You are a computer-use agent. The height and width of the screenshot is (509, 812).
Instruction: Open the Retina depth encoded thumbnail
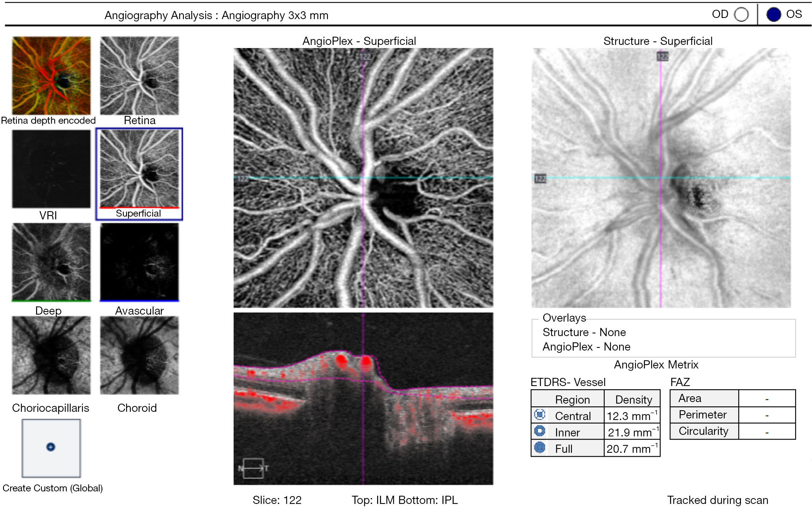click(x=51, y=76)
